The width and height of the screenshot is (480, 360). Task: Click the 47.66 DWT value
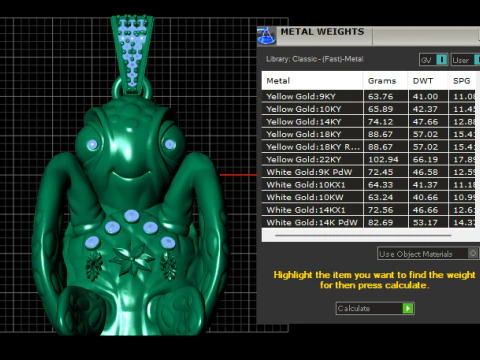pos(425,122)
